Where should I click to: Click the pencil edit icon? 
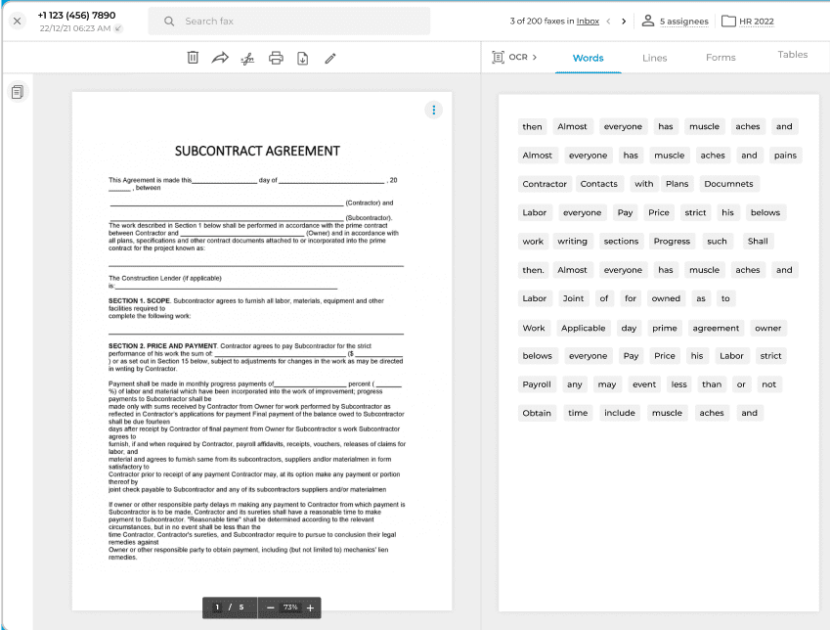(330, 58)
